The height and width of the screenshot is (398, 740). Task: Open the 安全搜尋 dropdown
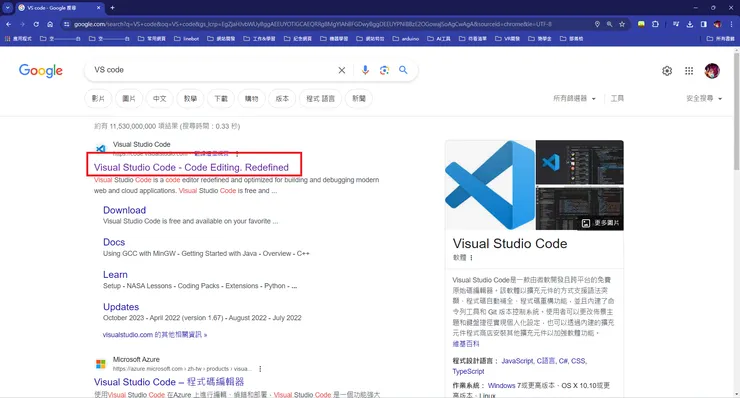pos(704,98)
